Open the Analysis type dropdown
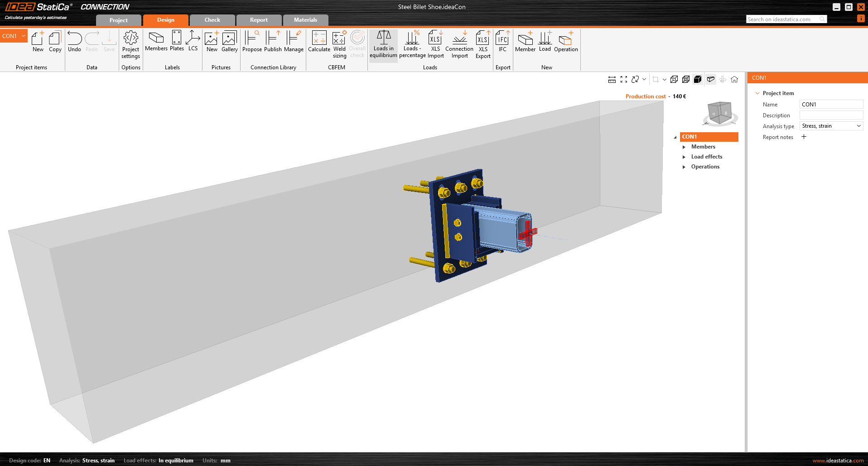Viewport: 868px width, 466px height. (831, 126)
